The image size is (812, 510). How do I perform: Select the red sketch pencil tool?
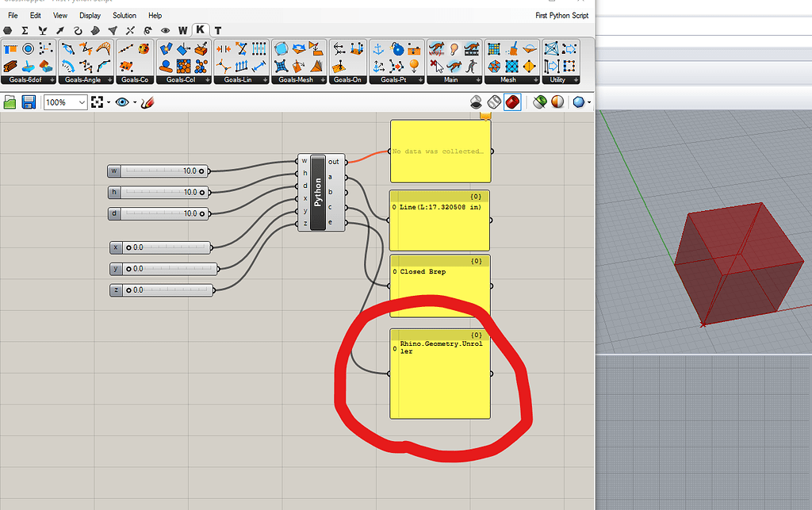[x=149, y=102]
